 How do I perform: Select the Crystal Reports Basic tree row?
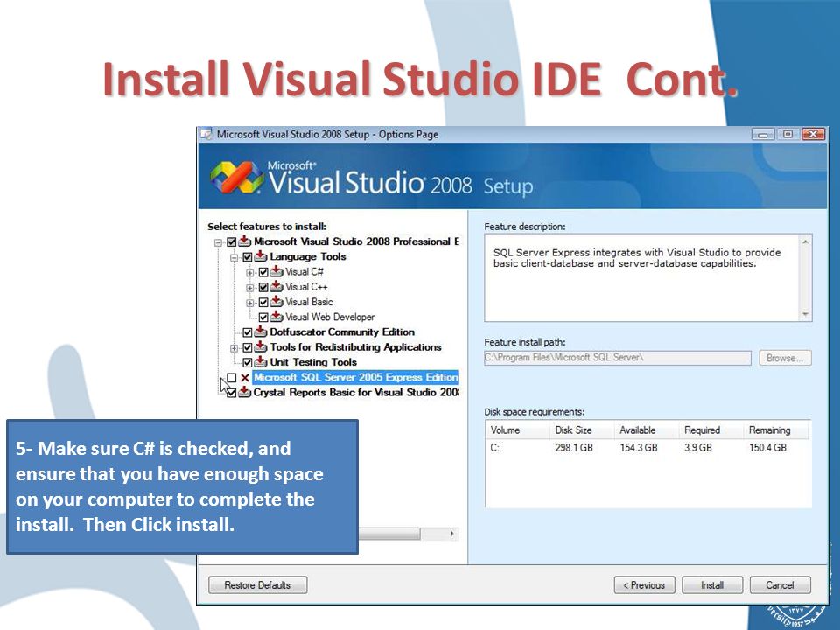tap(356, 393)
